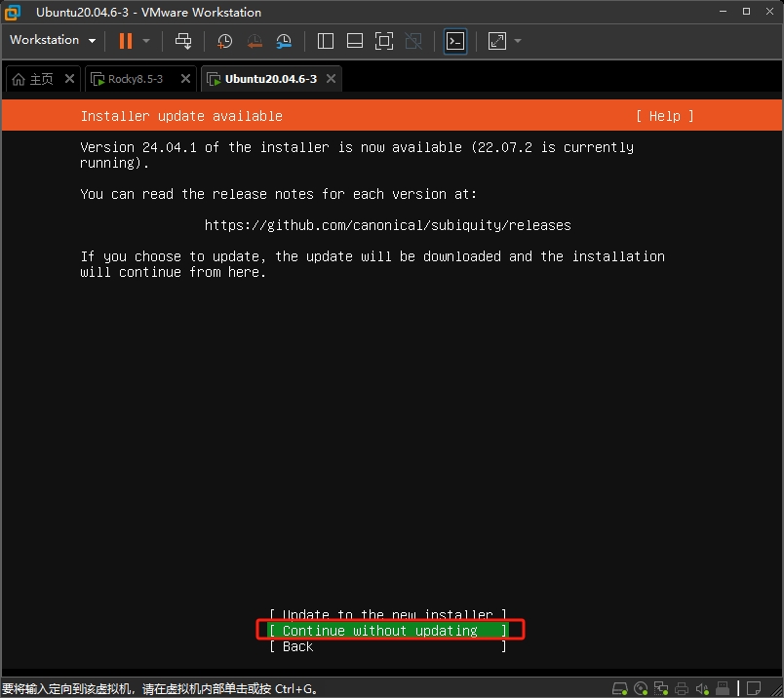The image size is (784, 698).
Task: Click the CD/DVD drive status icon
Action: coord(641,688)
